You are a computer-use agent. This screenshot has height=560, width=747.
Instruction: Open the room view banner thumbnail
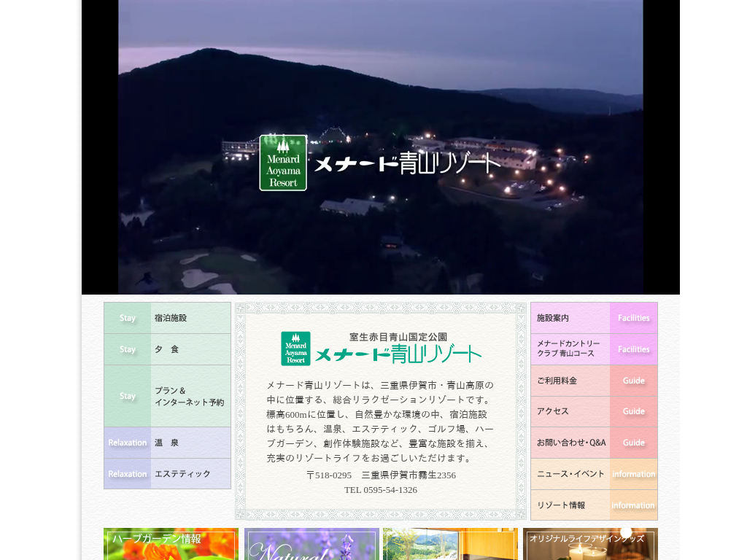point(450,544)
